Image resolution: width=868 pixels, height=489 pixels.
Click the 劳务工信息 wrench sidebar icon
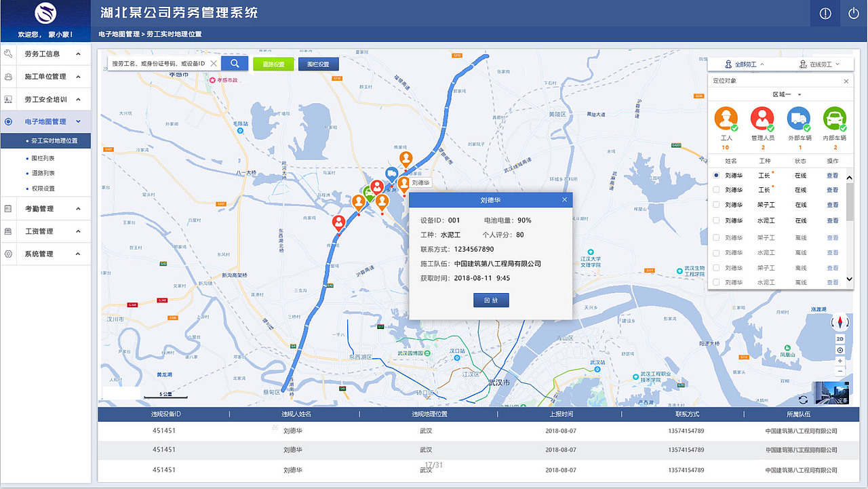8,54
